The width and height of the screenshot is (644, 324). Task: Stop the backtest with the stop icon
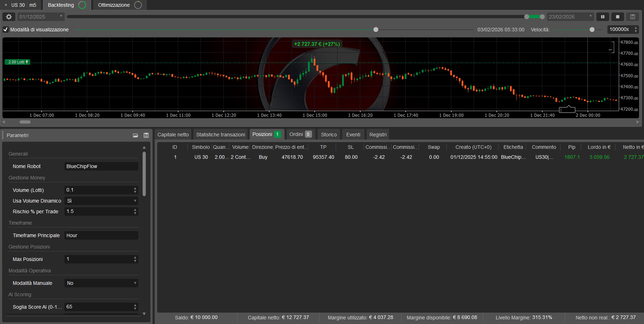(x=618, y=17)
